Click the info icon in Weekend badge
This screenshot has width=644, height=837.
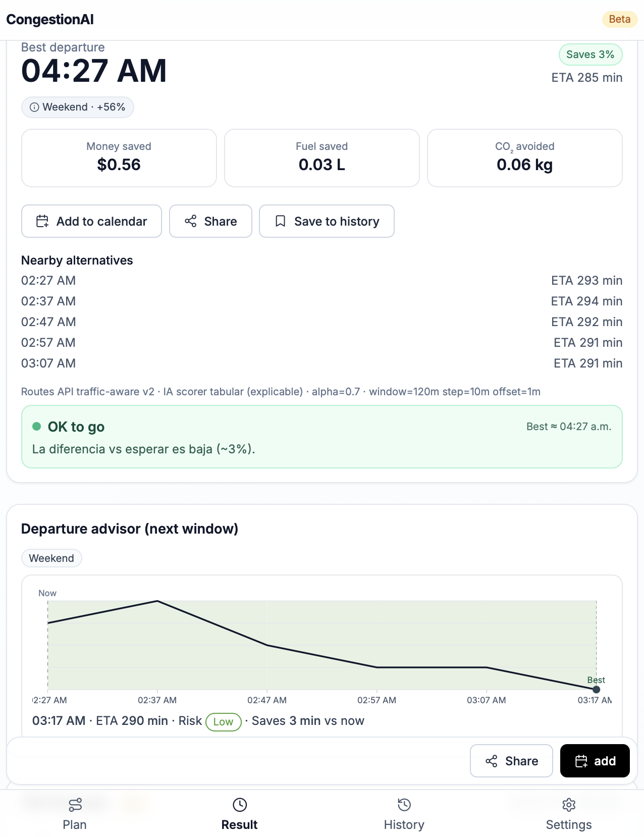click(x=34, y=107)
